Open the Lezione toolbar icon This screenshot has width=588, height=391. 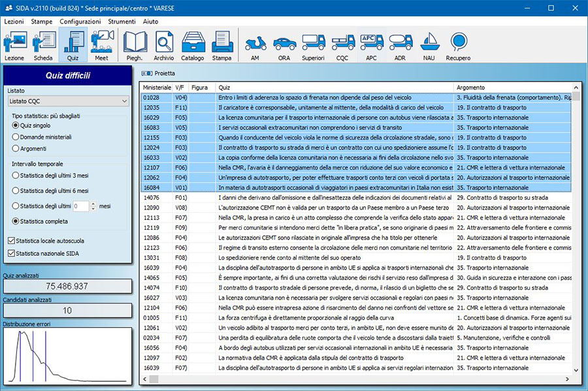tap(14, 46)
